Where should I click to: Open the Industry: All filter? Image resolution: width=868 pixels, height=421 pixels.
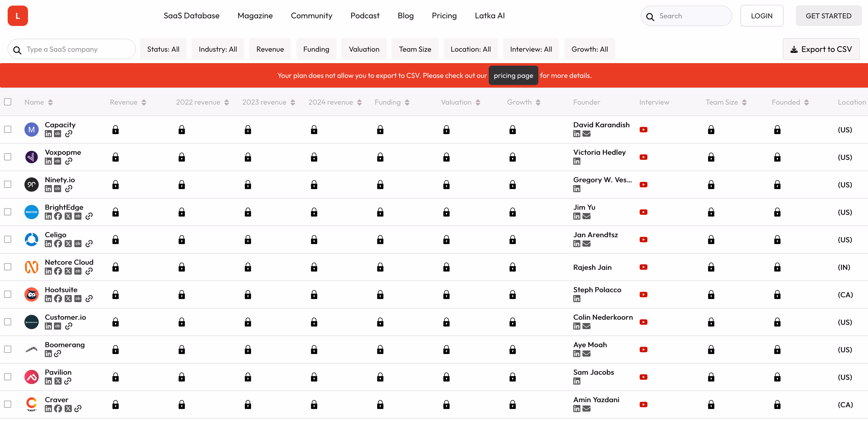(218, 49)
